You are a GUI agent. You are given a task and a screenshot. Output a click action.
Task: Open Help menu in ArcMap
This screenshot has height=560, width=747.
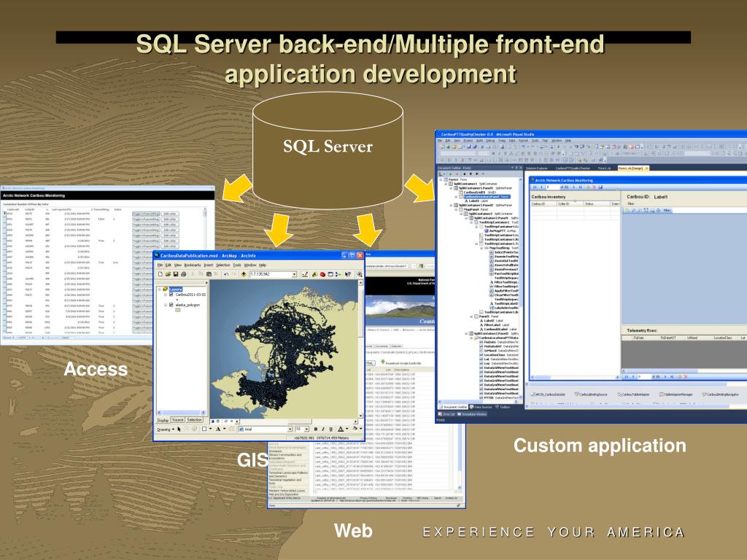(263, 265)
